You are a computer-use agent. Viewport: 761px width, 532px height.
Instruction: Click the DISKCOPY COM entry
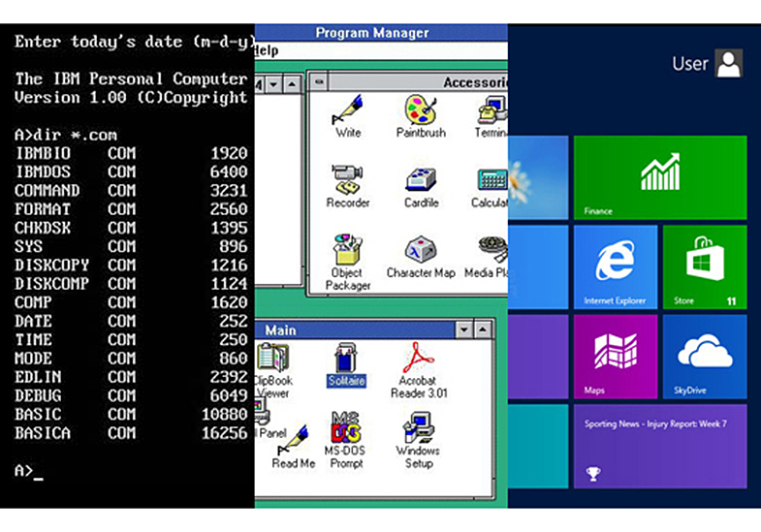(x=131, y=266)
